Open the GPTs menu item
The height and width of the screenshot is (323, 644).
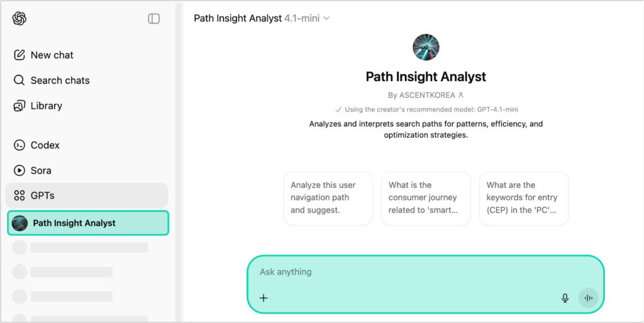tap(43, 195)
